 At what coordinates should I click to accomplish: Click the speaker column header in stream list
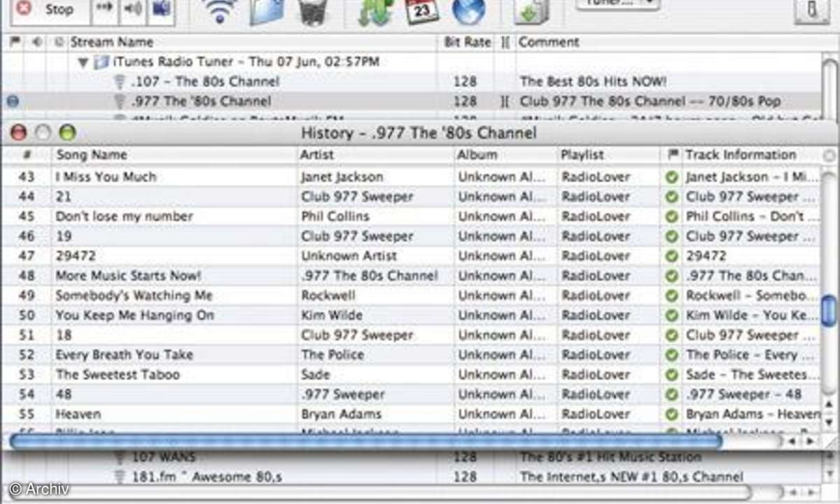tap(36, 42)
